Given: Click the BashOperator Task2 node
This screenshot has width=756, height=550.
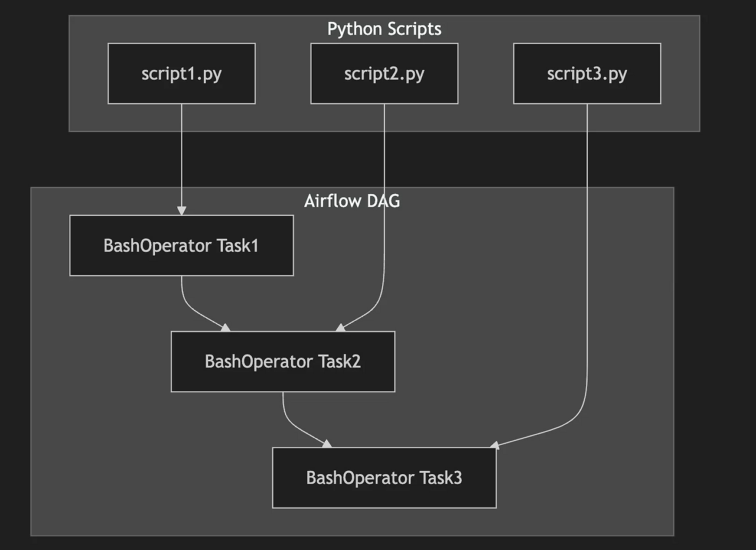Looking at the screenshot, I should pos(283,362).
